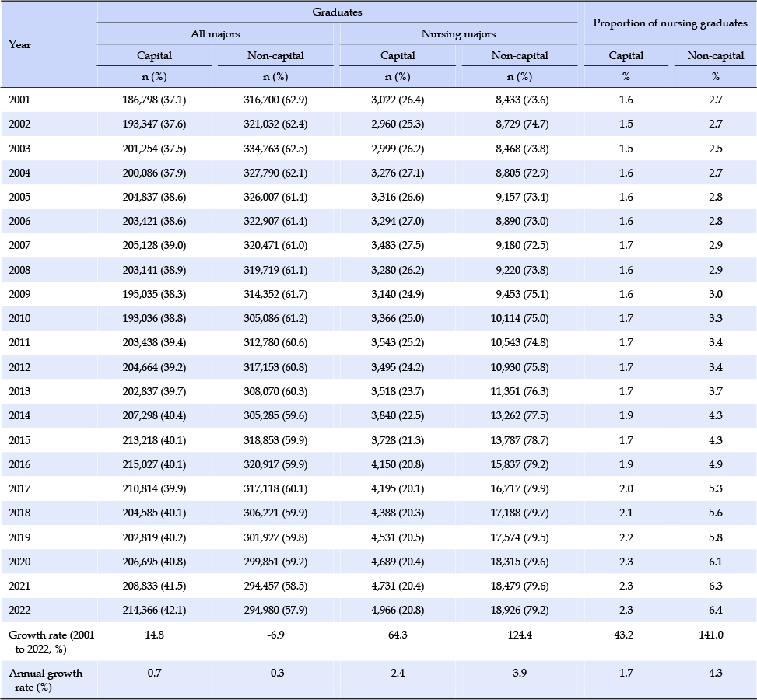Select cell 214,366 (42.1)

coord(154,611)
